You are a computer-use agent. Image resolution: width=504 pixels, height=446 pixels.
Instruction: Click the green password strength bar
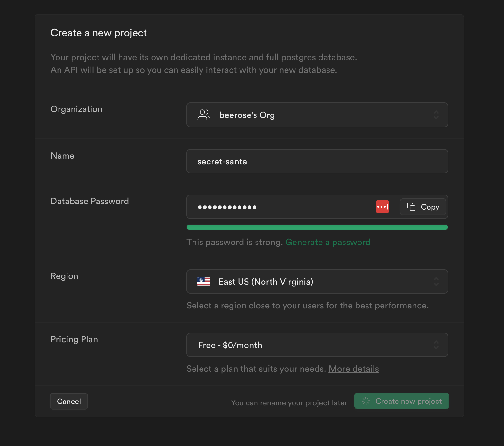[x=317, y=227]
